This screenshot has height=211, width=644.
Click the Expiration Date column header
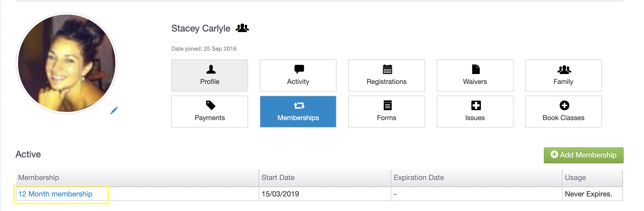pos(419,178)
